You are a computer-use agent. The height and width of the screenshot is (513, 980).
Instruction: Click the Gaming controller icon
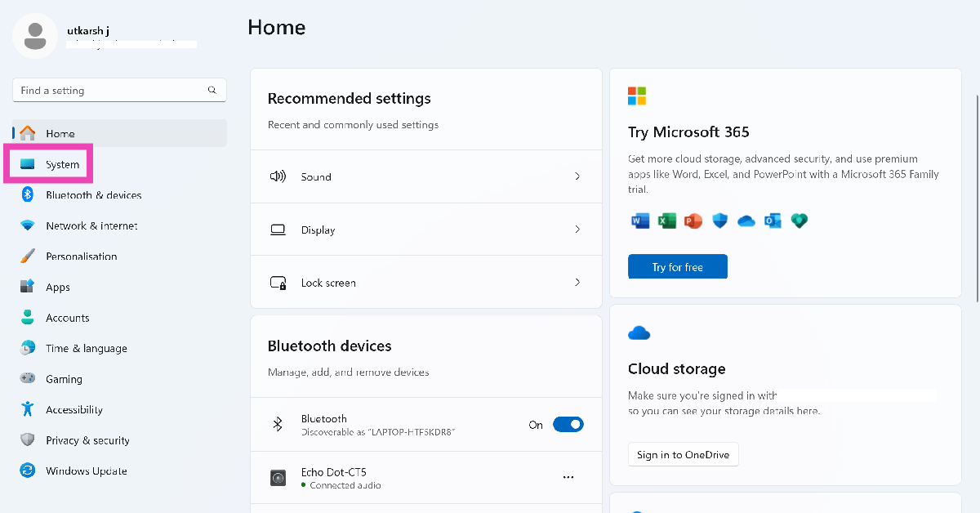28,379
